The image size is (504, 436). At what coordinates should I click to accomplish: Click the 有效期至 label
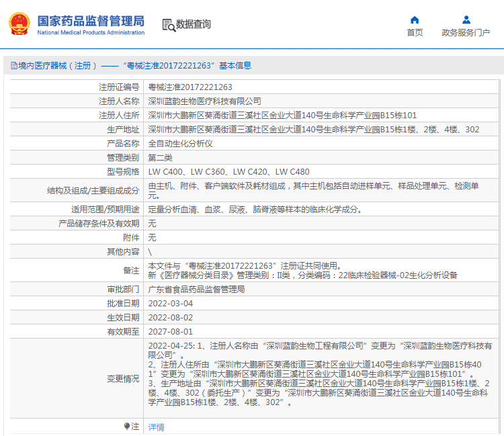point(123,332)
